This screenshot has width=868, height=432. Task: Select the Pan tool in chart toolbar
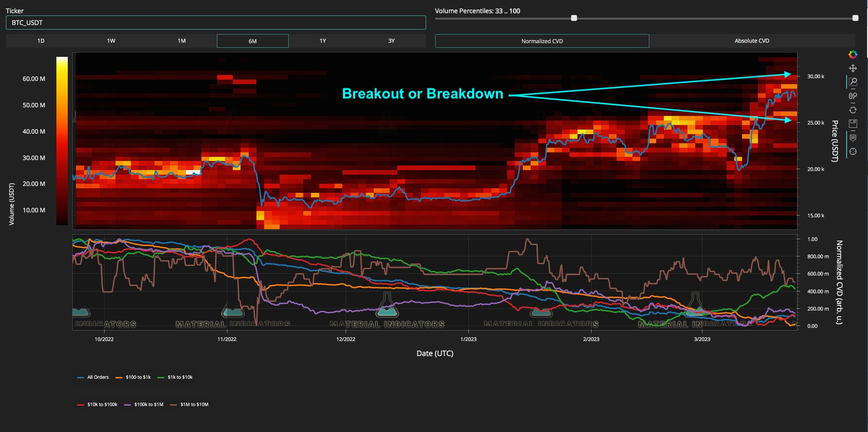[x=853, y=68]
